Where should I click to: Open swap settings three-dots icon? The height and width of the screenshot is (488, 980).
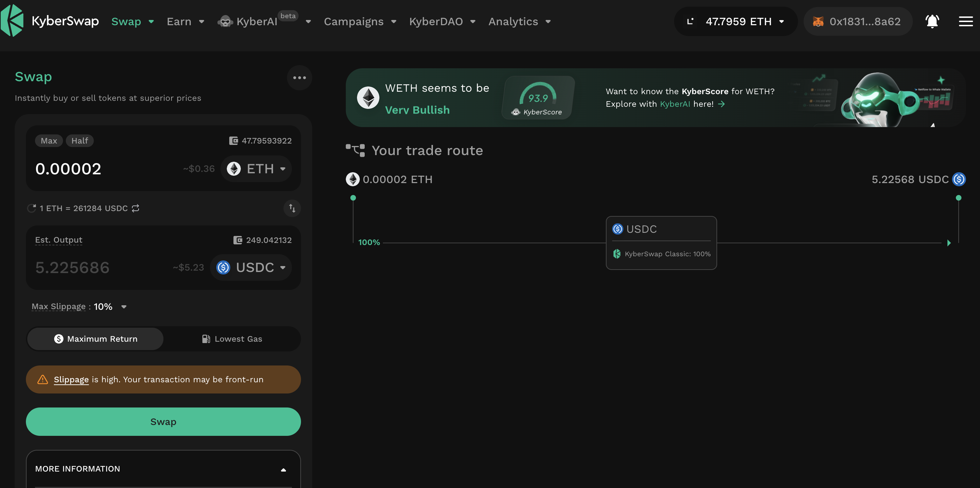(x=299, y=78)
